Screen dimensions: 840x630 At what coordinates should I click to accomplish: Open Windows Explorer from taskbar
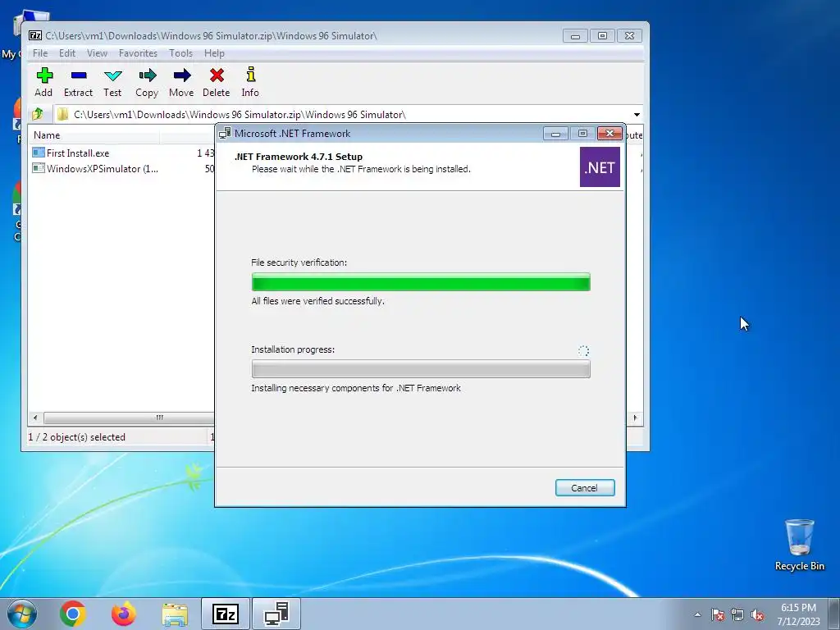tap(175, 614)
